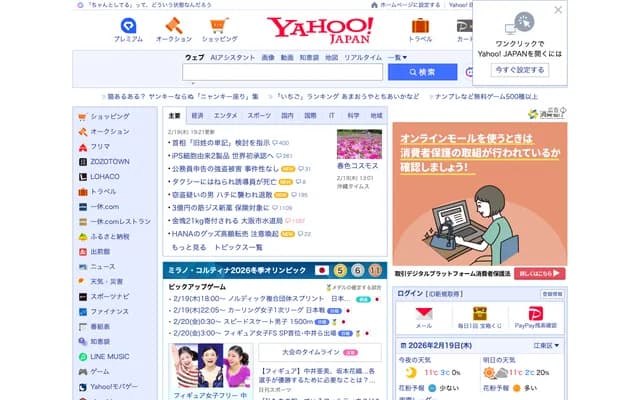Select リアルタイム search mode
This screenshot has width=640, height=400.
pyautogui.click(x=363, y=58)
